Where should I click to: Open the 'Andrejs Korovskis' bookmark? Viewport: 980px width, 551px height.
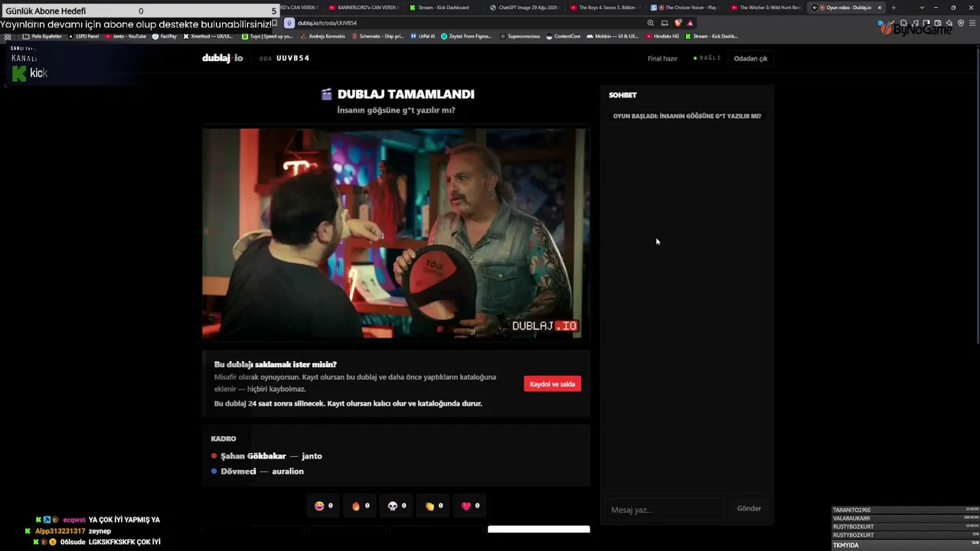coord(322,36)
